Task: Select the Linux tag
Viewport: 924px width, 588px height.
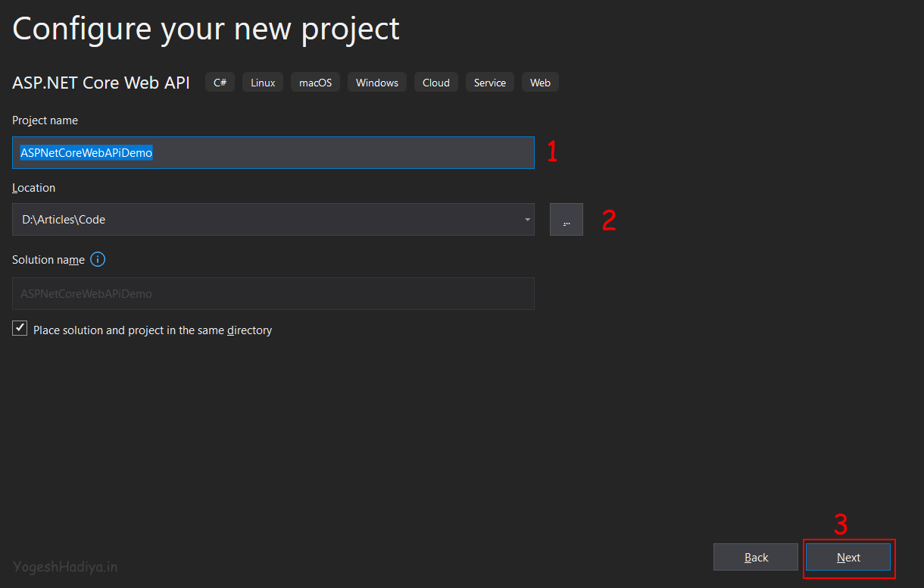Action: click(263, 83)
